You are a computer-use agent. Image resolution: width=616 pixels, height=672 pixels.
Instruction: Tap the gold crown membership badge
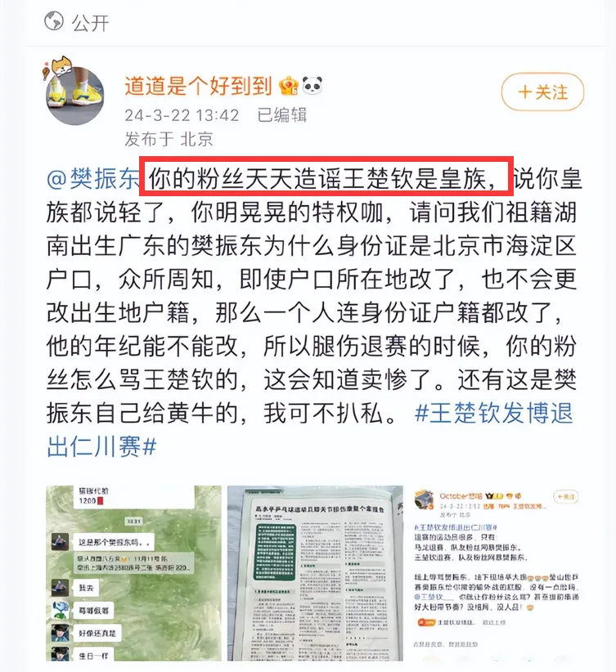pos(288,86)
